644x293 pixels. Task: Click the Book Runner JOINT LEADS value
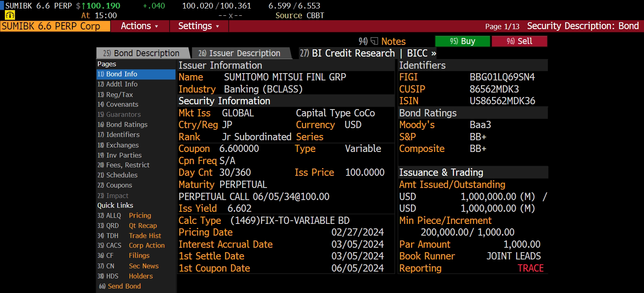514,256
